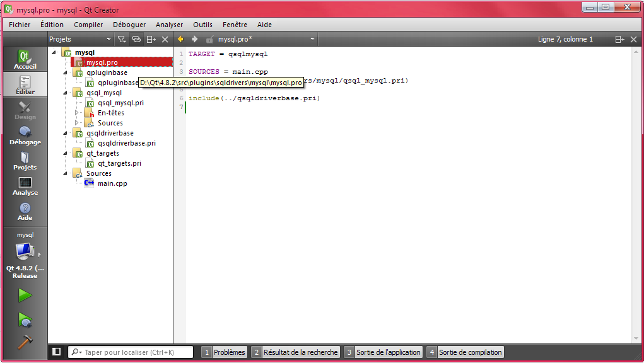644x363 pixels.
Task: Start debugging with the debug run button
Action: click(25, 320)
